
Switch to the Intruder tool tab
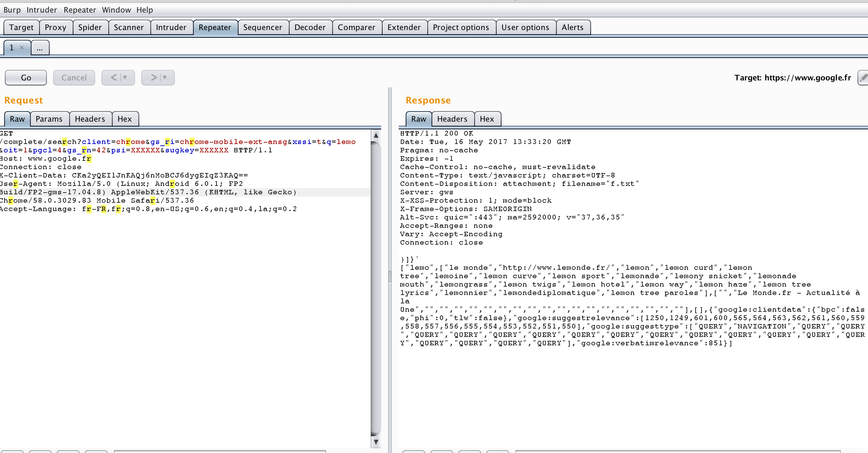[171, 27]
